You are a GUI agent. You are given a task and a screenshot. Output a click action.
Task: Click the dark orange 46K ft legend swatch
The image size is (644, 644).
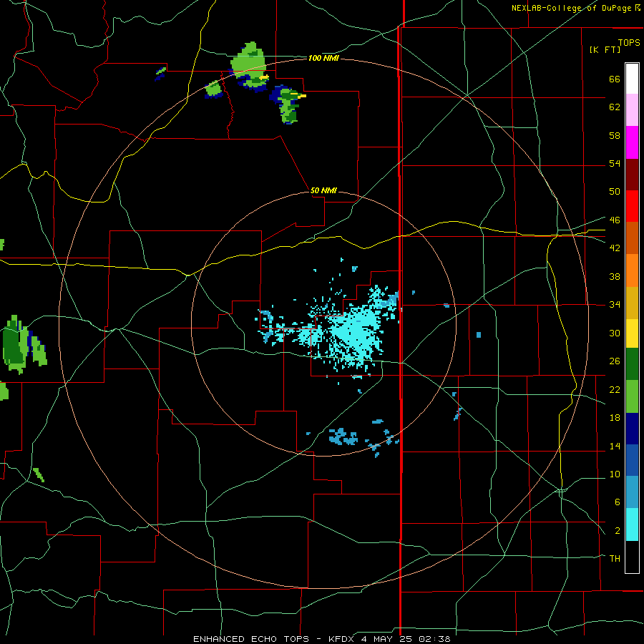tap(632, 238)
